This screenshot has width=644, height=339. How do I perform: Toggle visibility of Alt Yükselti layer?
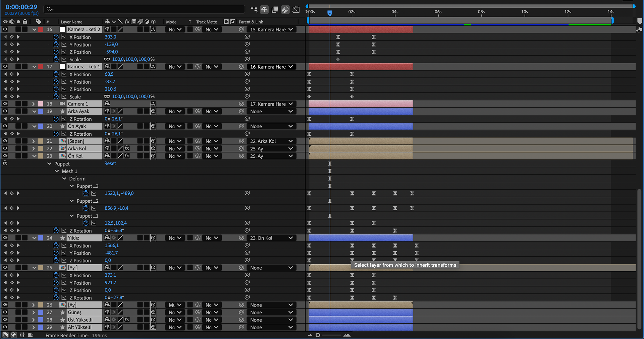point(5,327)
